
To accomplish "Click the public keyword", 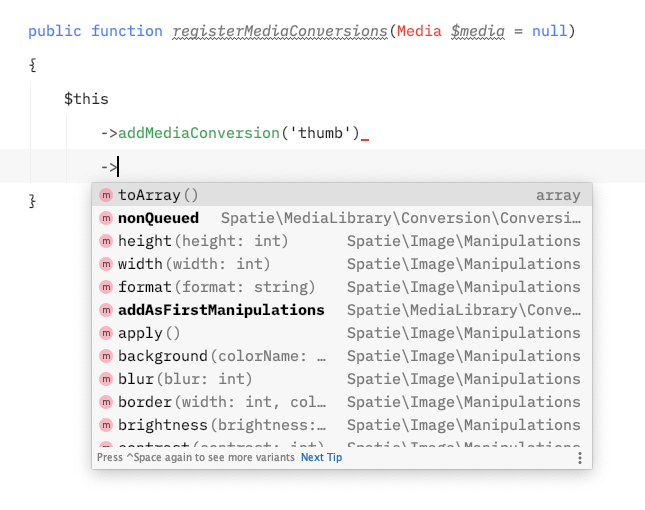I will (x=55, y=31).
